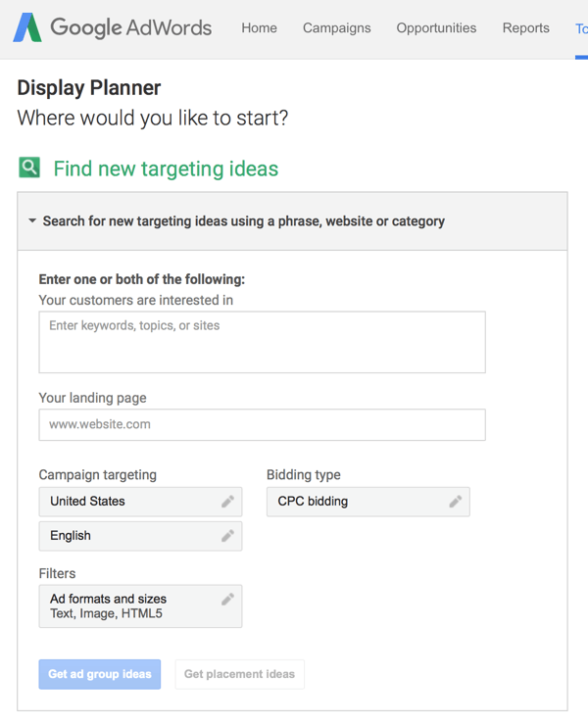The image size is (588, 725).
Task: Switch to the Opportunities tab
Action: coord(436,27)
